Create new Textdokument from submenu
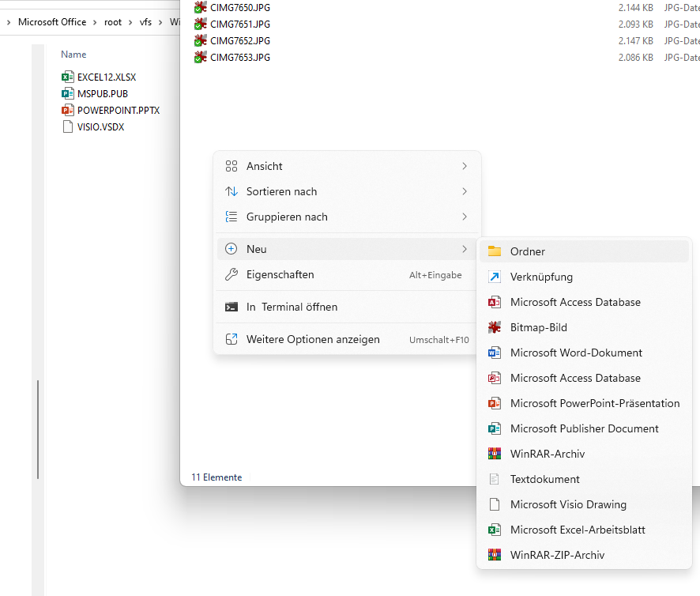This screenshot has width=700, height=596. (584, 479)
